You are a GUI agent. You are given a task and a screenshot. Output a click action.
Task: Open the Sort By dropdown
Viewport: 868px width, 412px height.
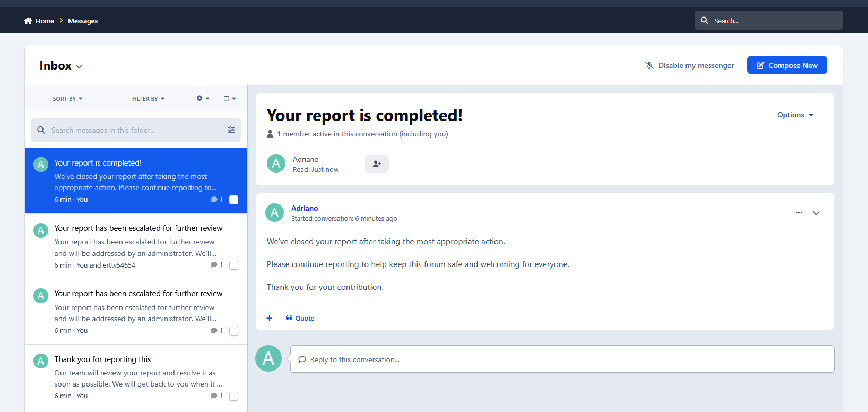[67, 99]
